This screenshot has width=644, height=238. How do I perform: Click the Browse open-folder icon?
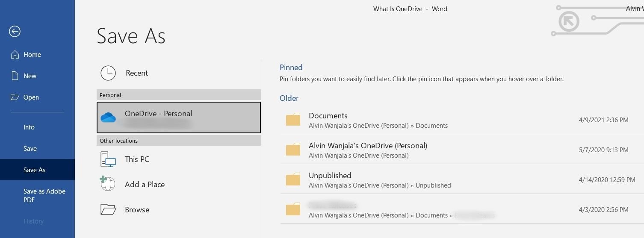click(108, 209)
